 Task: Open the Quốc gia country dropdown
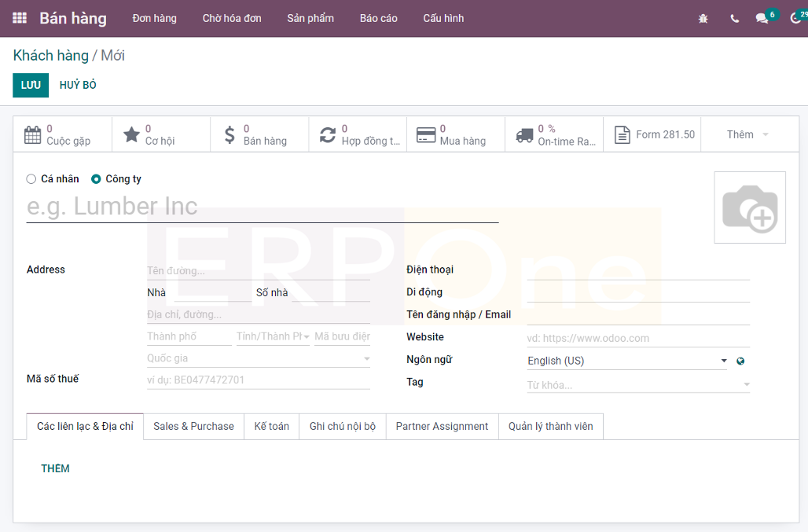[259, 358]
